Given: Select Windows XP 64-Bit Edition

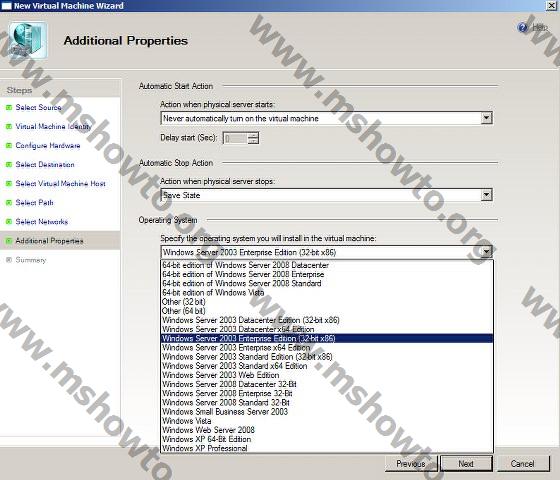Looking at the screenshot, I should point(327,439).
